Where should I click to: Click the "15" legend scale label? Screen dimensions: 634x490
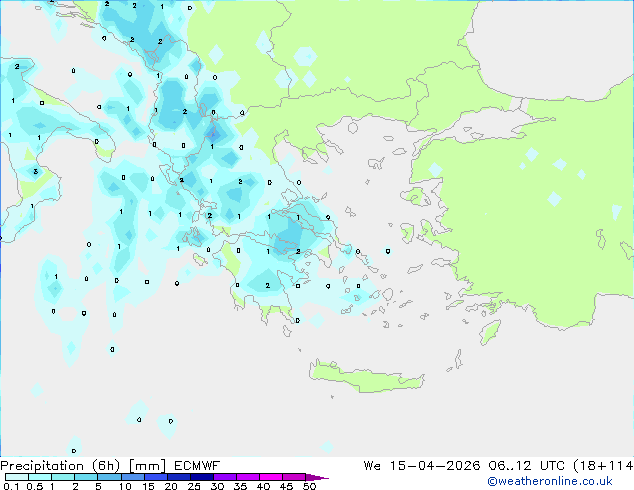tap(148, 486)
